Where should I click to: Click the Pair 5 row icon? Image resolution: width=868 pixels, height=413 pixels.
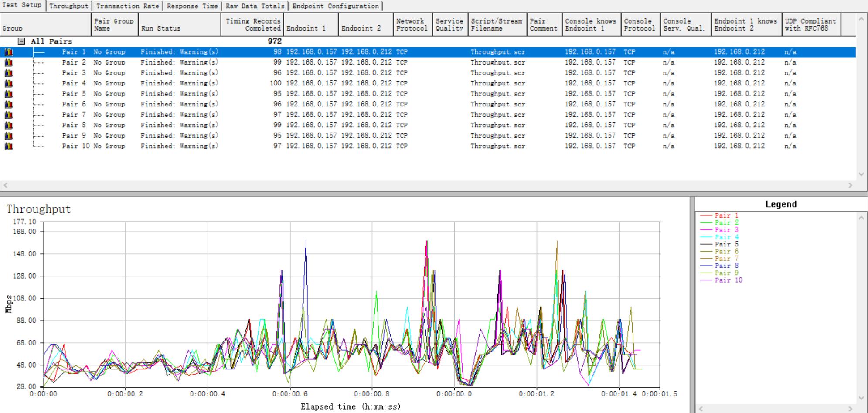[9, 94]
